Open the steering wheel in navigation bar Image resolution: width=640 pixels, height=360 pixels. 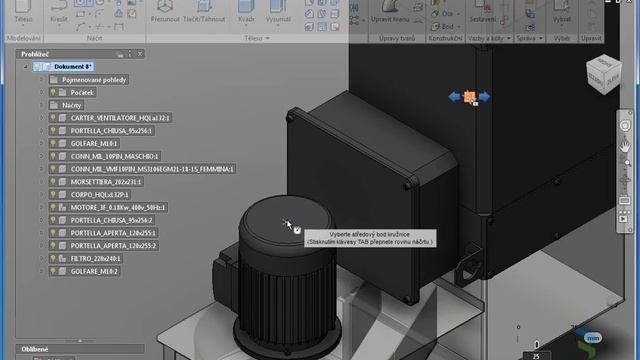pyautogui.click(x=625, y=126)
